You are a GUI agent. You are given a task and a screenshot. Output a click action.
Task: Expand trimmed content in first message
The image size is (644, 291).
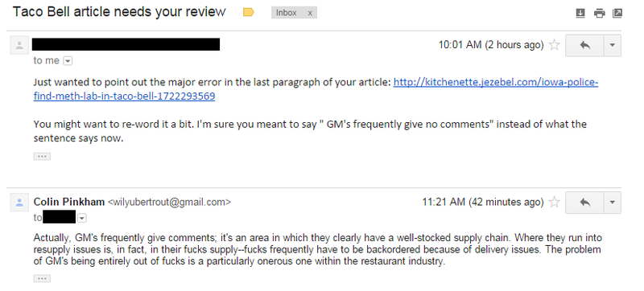pyautogui.click(x=42, y=156)
